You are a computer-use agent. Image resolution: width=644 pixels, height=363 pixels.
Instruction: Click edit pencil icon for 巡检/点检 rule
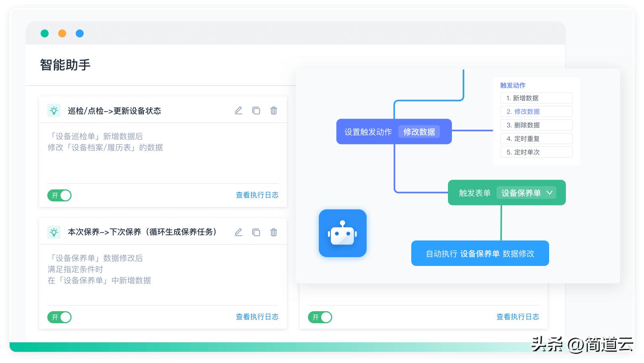[238, 111]
